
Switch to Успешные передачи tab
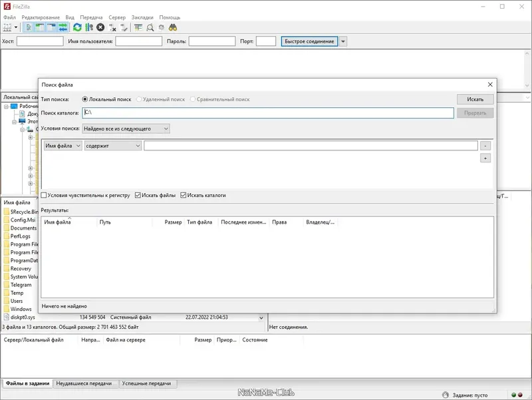click(146, 383)
